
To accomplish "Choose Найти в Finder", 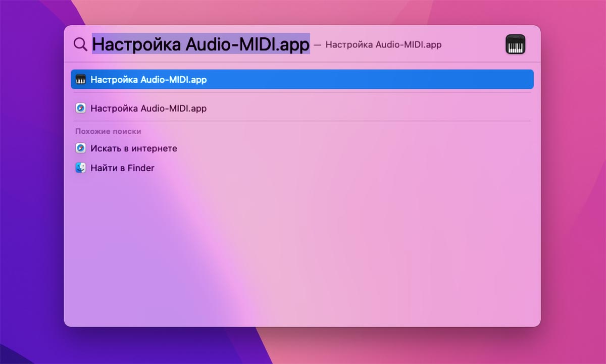I will pos(302,168).
